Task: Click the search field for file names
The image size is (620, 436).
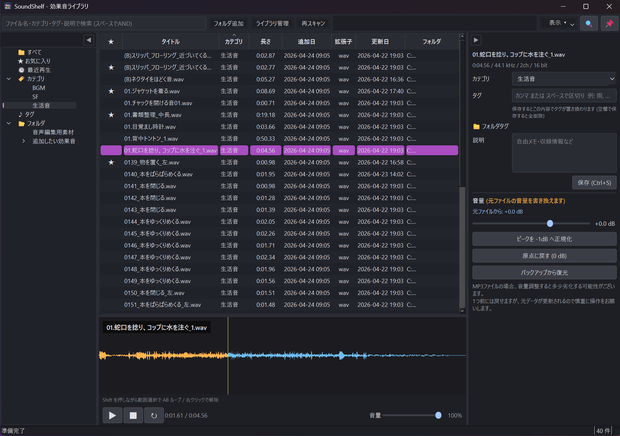Action: tap(104, 23)
